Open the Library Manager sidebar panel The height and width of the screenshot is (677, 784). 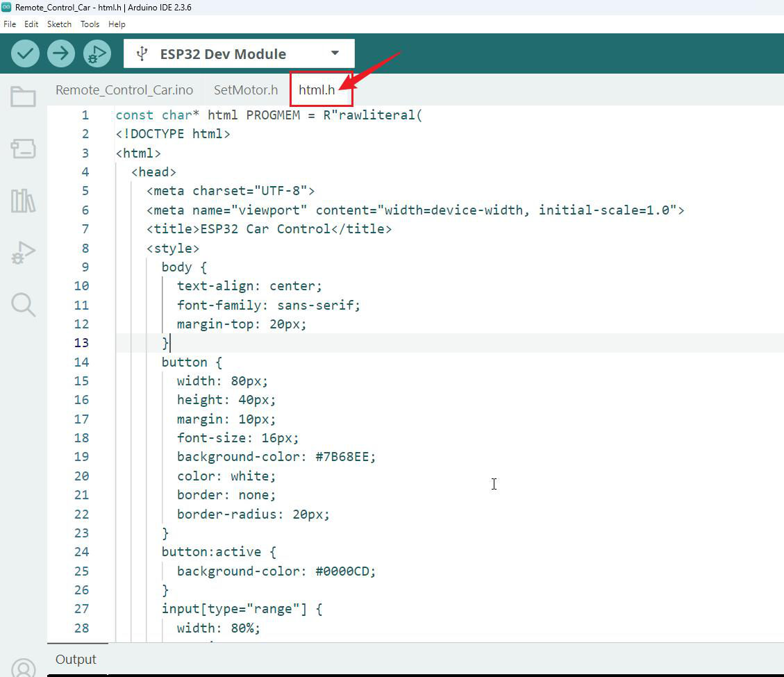click(23, 201)
